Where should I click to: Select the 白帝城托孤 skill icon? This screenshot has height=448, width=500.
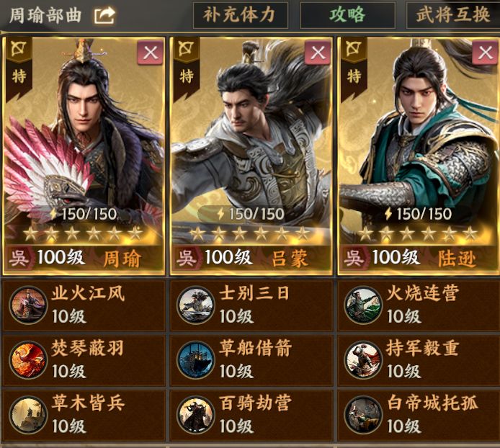(363, 415)
